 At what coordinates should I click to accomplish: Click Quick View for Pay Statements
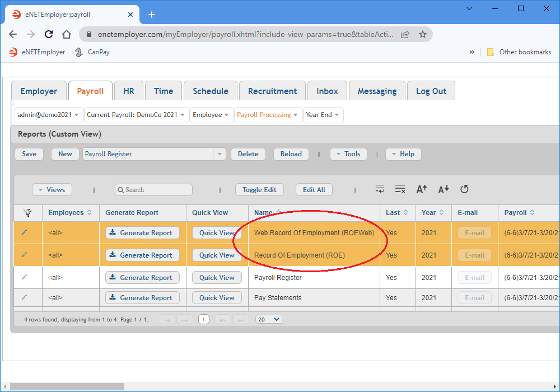(217, 298)
